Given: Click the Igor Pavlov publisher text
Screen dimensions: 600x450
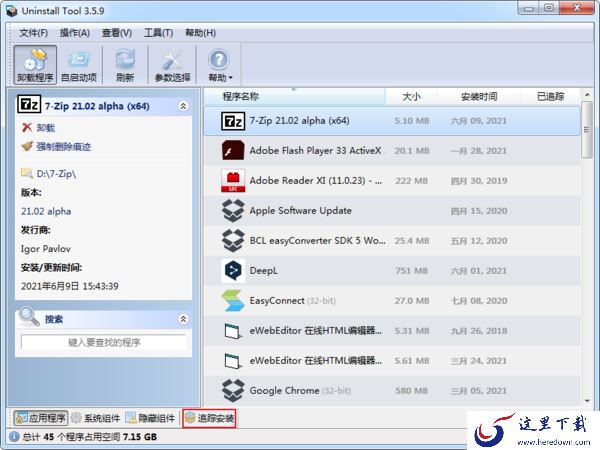Looking at the screenshot, I should pos(46,249).
